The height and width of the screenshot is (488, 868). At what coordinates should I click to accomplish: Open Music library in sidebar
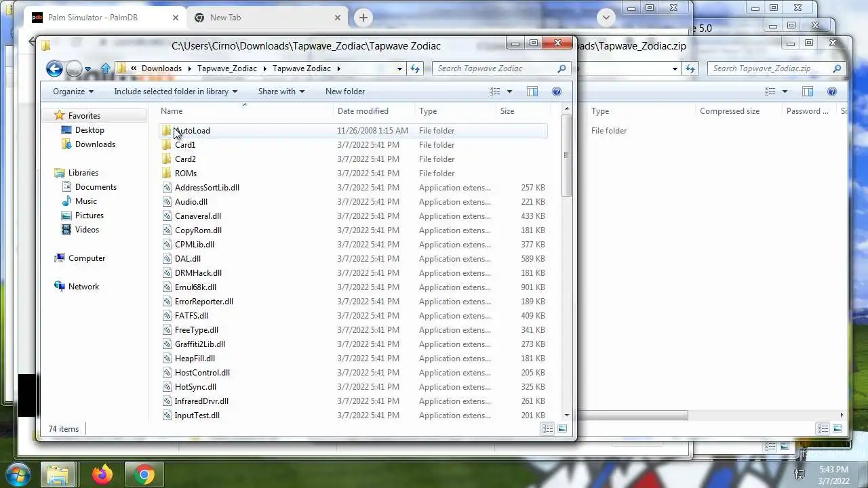(x=86, y=201)
